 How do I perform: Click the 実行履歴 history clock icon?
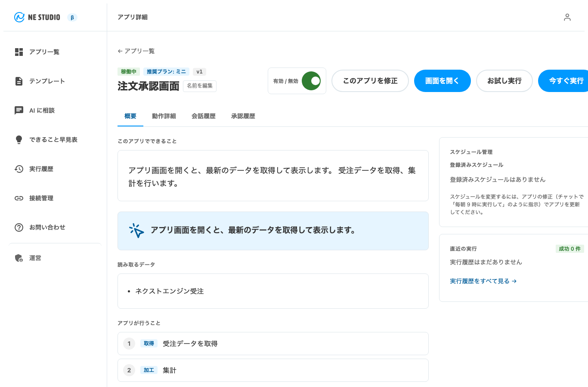[x=19, y=169]
